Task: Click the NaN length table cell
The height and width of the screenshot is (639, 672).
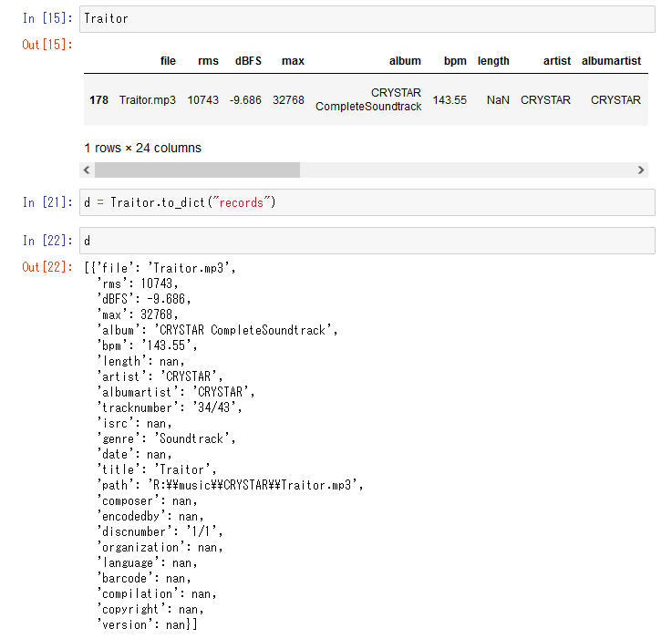Action: click(x=498, y=100)
